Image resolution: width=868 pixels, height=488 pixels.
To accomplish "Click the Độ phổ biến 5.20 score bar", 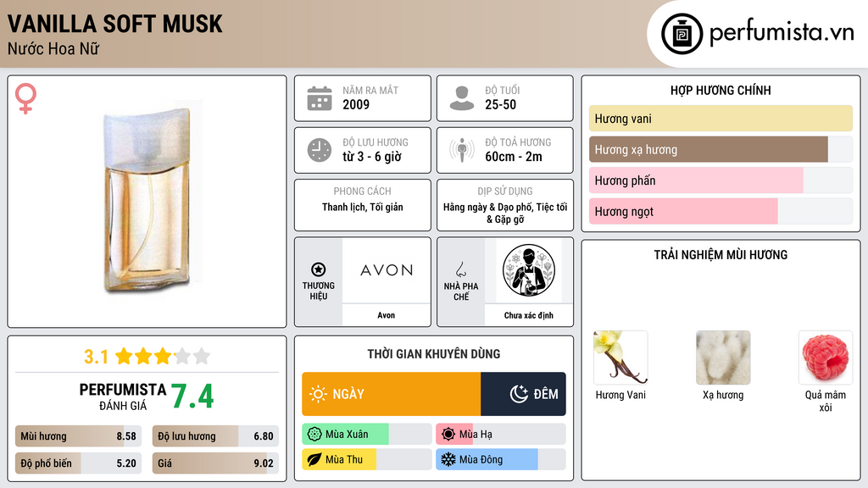I will [78, 463].
